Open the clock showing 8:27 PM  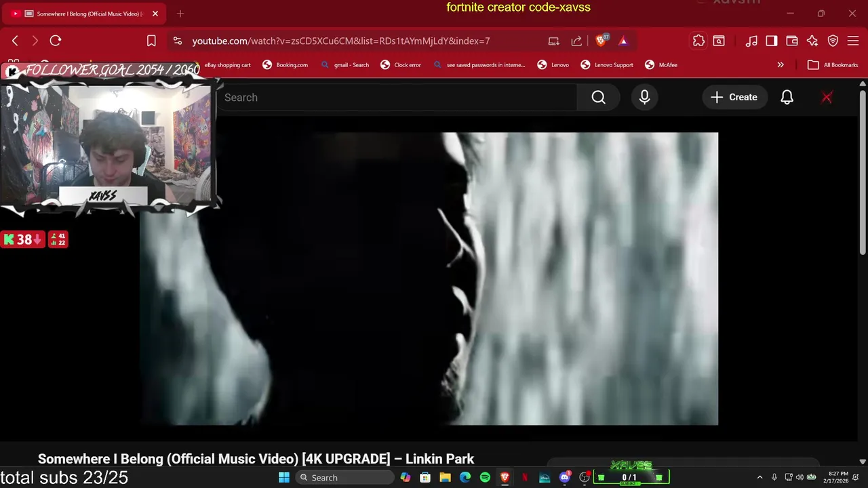(835, 478)
